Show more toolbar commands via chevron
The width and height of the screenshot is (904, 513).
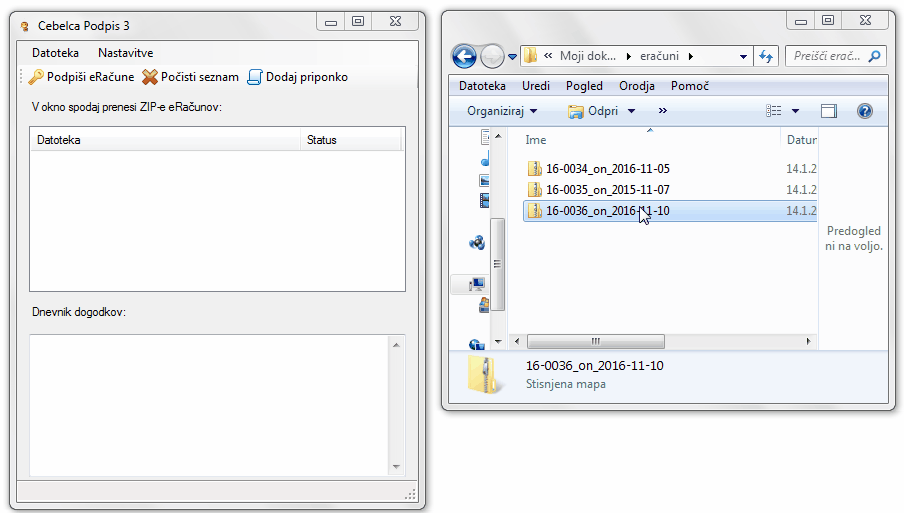[662, 111]
